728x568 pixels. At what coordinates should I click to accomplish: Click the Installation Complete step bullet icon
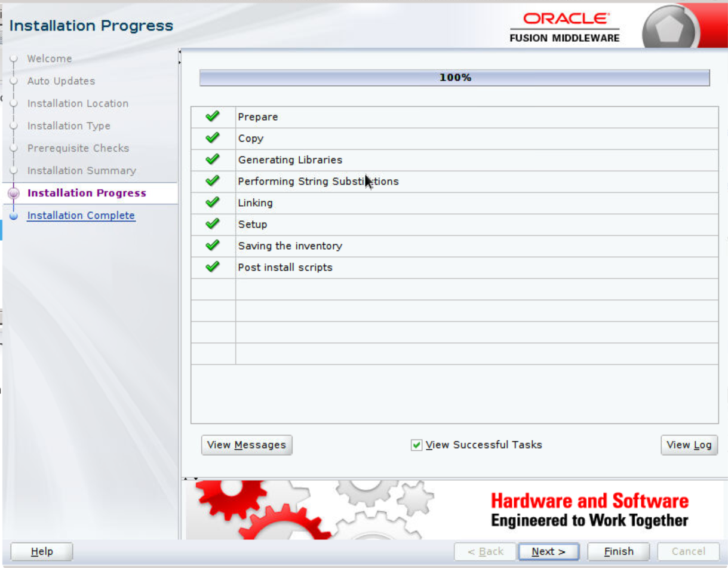pos(14,216)
